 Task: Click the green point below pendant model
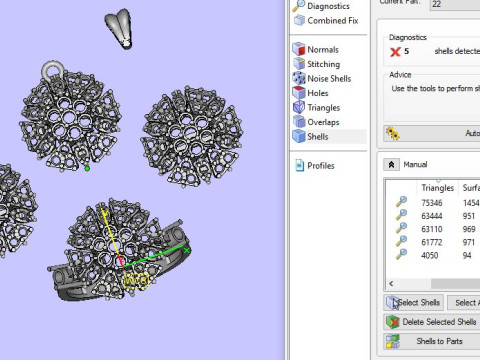click(x=87, y=169)
